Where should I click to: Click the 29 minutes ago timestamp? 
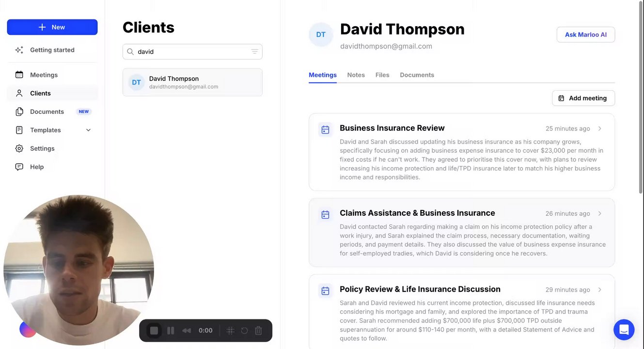pos(568,289)
